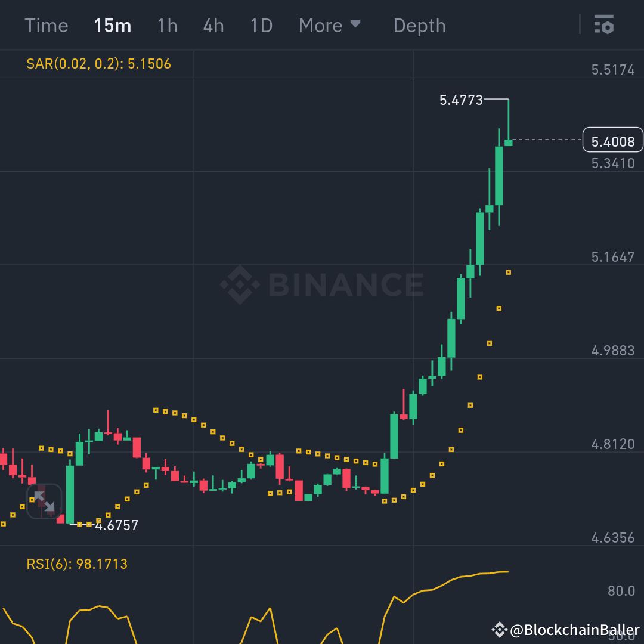644x644 pixels.
Task: Click the 5.1647 price axis label
Action: [x=613, y=256]
